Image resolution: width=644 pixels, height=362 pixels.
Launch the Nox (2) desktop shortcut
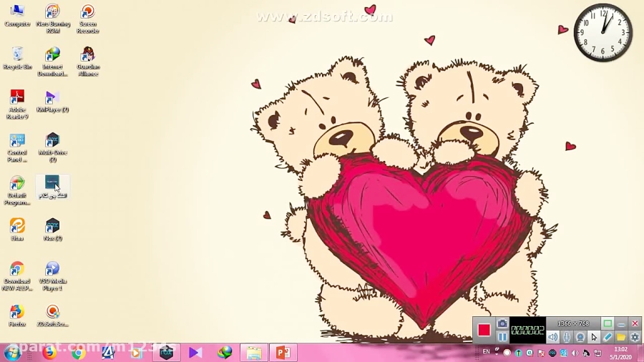[x=52, y=230]
